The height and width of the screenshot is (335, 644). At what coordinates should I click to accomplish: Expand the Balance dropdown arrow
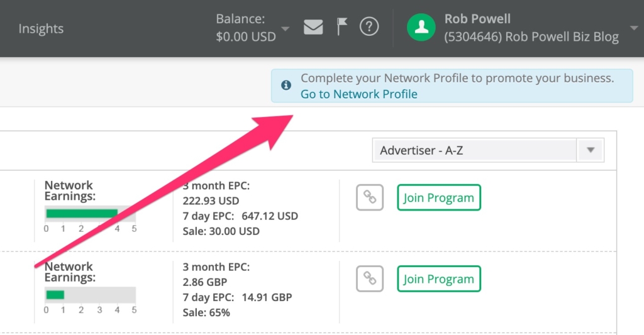[286, 29]
